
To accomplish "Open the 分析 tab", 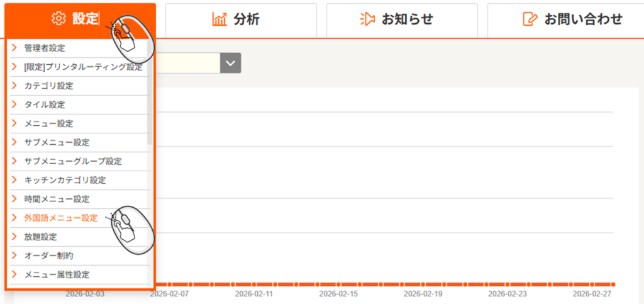I will 241,20.
